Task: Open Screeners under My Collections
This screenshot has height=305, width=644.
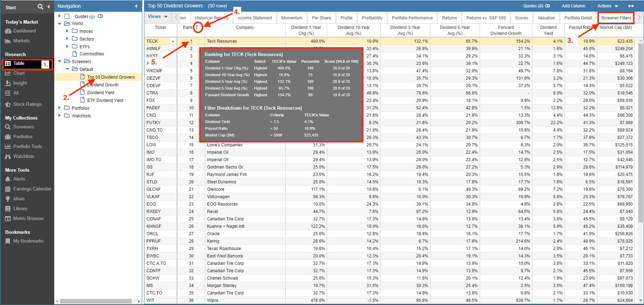Action: (24, 127)
